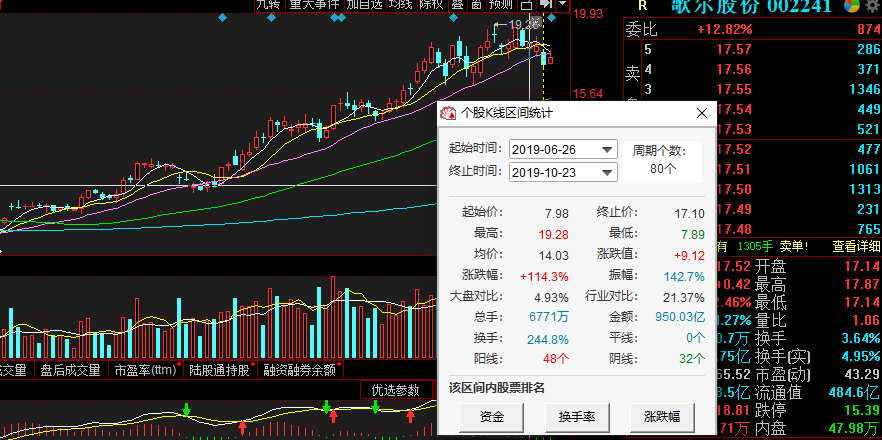
Task: Open the 起始时间 date dropdown
Action: point(607,150)
